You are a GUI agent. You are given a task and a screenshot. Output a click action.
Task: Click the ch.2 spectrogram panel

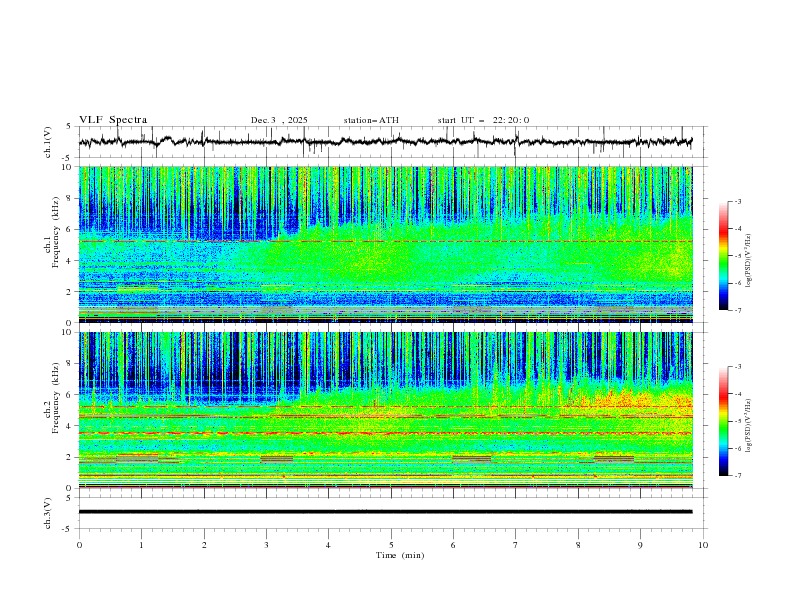(x=385, y=410)
